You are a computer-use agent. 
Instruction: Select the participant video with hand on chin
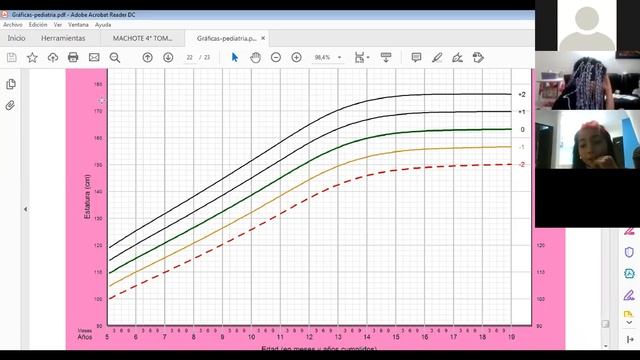(x=587, y=139)
